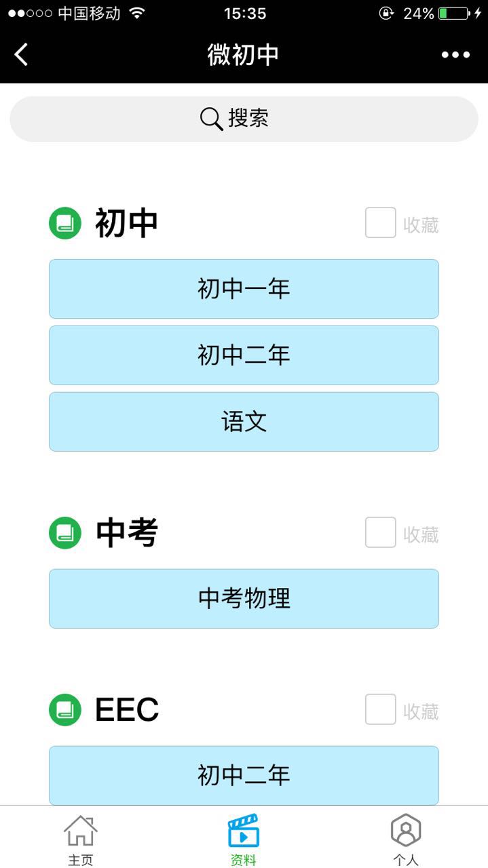Open the three-dot more options menu
The width and height of the screenshot is (488, 868).
pyautogui.click(x=455, y=55)
